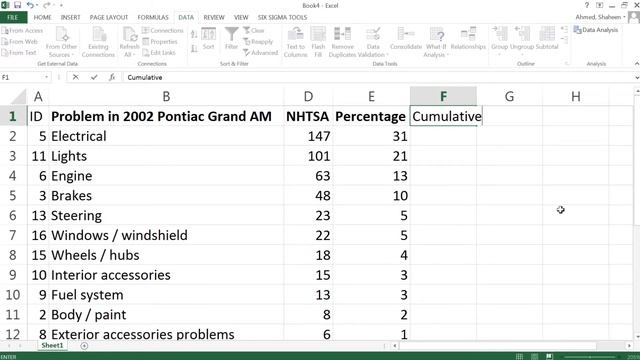
Task: Open Data Analysis tool
Action: coord(596,30)
